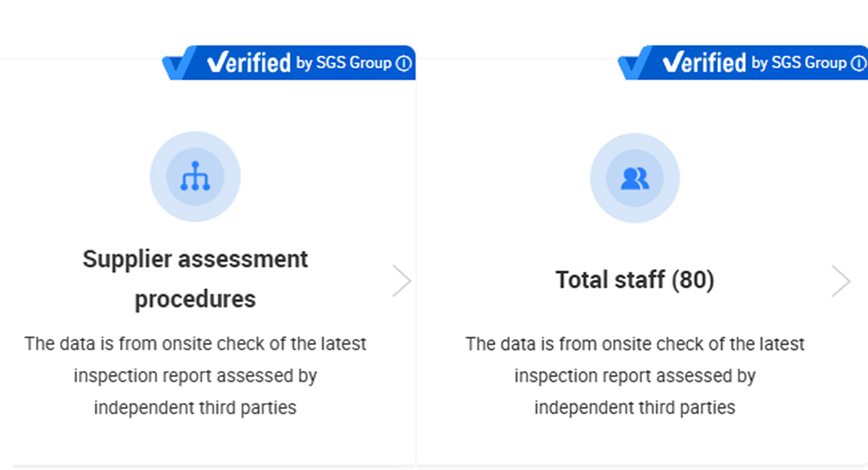868x470 pixels.
Task: Click the Verified label on the right card badge
Action: click(x=704, y=63)
